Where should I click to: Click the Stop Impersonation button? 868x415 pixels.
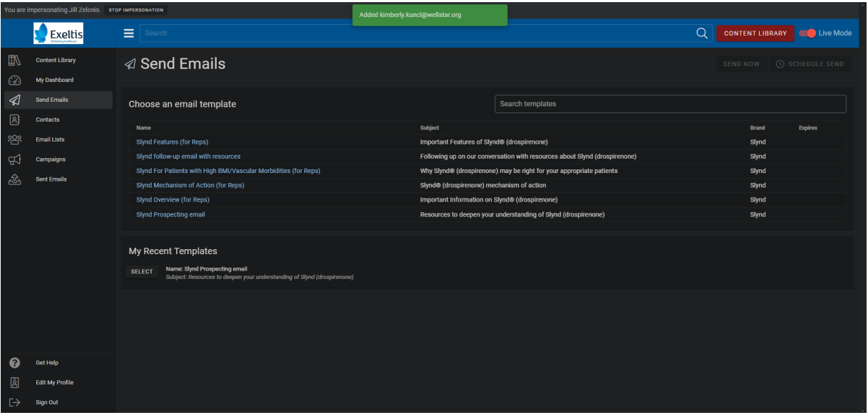[x=136, y=10]
